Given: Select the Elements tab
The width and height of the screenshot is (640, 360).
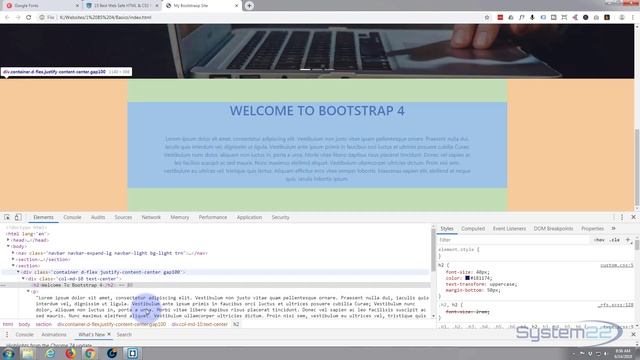Looking at the screenshot, I should tap(43, 217).
